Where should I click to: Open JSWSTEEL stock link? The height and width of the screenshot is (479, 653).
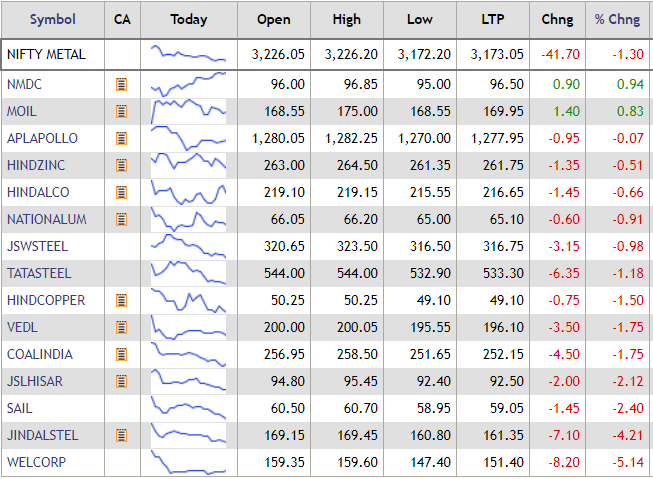(38, 246)
